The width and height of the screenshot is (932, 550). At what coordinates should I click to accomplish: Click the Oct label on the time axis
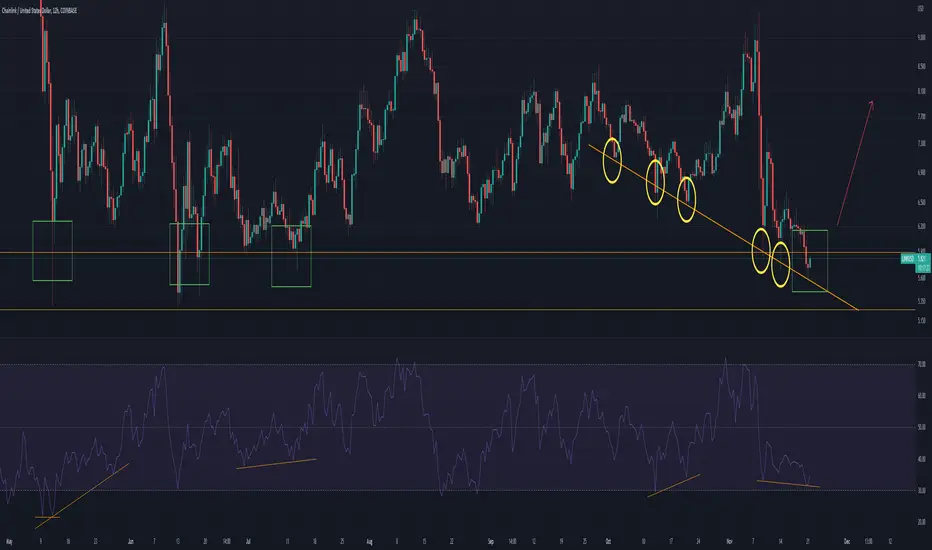tap(608, 542)
